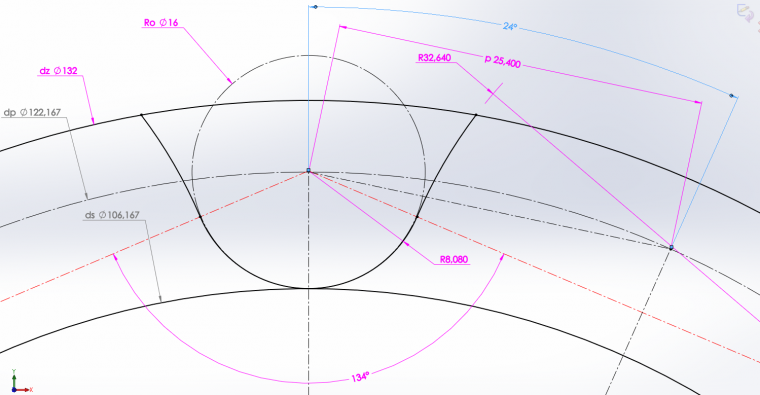Select the left tangent point of seating arc
Viewport: 760px width, 395px height.
(x=201, y=217)
